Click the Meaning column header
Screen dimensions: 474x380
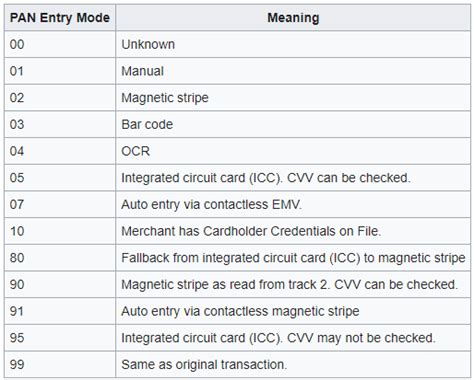coord(293,18)
